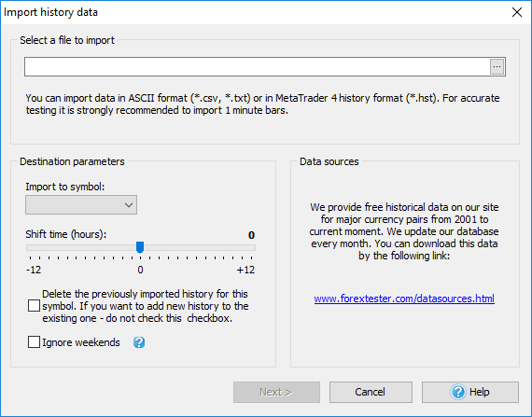This screenshot has width=532, height=417.
Task: Click the Help button text
Action: (x=479, y=392)
